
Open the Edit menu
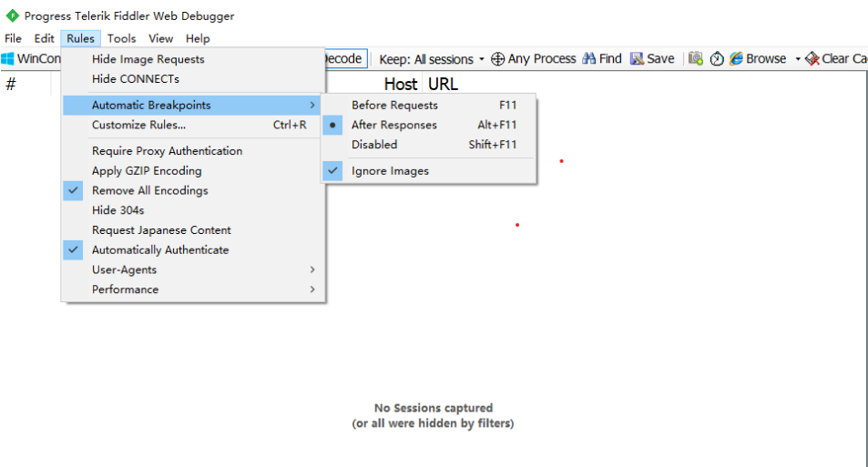pos(45,38)
